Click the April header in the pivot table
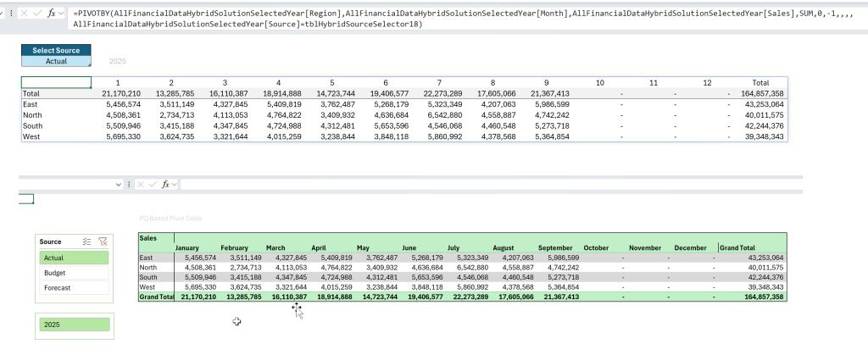Image resolution: width=868 pixels, height=355 pixels. point(319,247)
